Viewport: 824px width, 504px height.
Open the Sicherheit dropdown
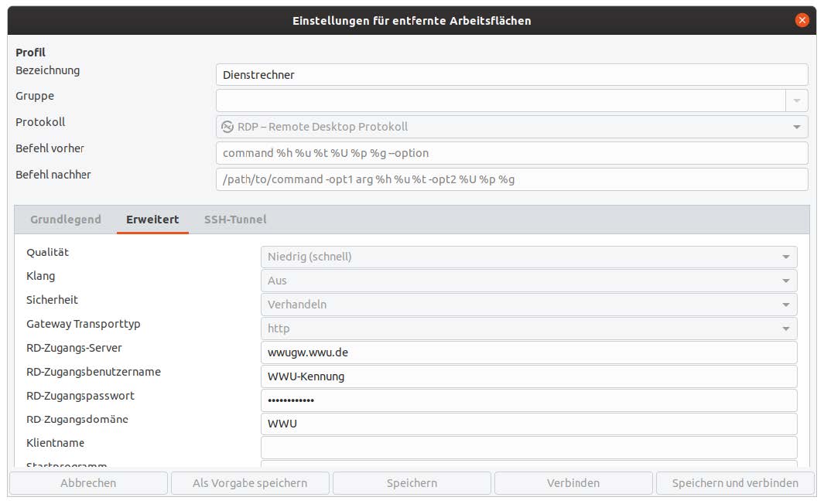785,305
